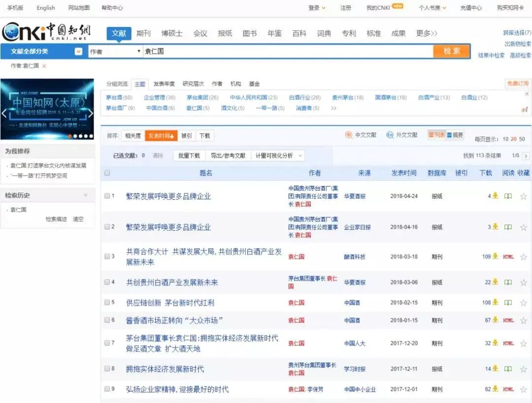The image size is (532, 403).
Task: Open HTML reading for result 3
Action: [x=508, y=256]
